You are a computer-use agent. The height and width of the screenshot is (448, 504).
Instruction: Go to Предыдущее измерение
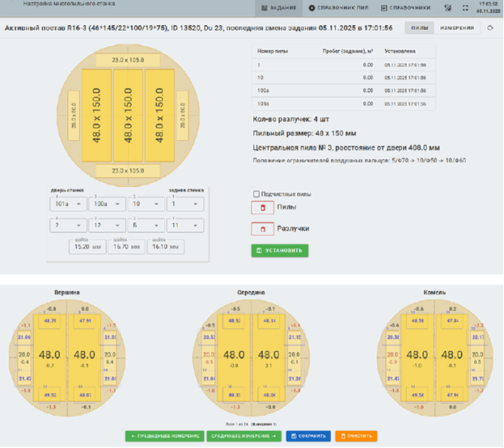[164, 436]
